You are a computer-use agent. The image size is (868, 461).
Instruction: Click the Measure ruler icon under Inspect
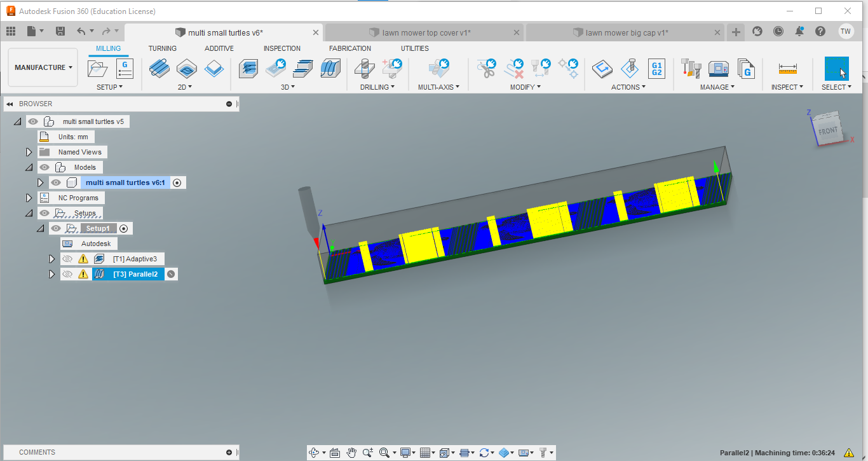click(787, 68)
